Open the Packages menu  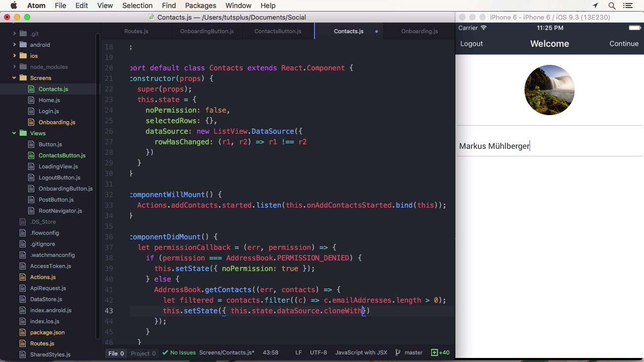pos(200,6)
